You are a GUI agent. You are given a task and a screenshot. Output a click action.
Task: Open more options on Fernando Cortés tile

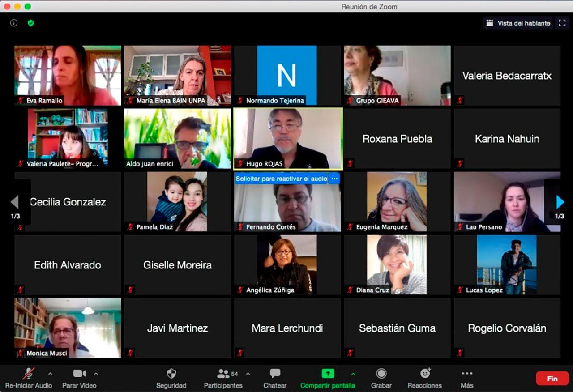click(334, 179)
